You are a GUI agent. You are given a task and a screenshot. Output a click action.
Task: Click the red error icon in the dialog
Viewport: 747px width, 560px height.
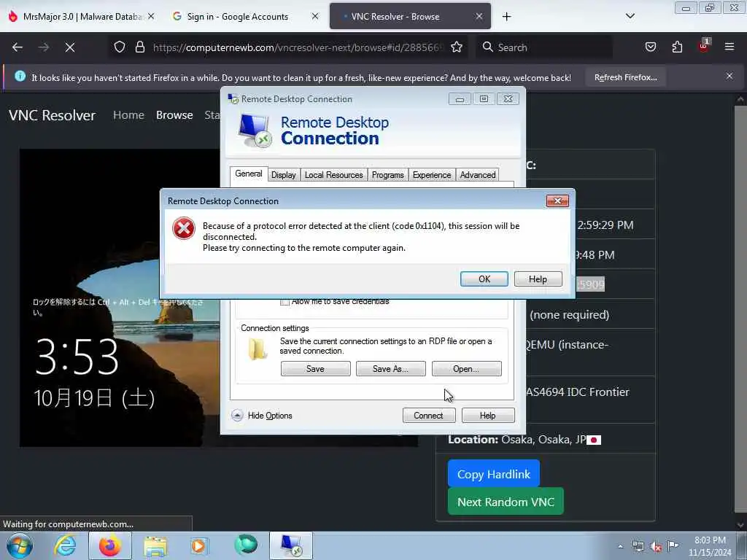pyautogui.click(x=184, y=228)
